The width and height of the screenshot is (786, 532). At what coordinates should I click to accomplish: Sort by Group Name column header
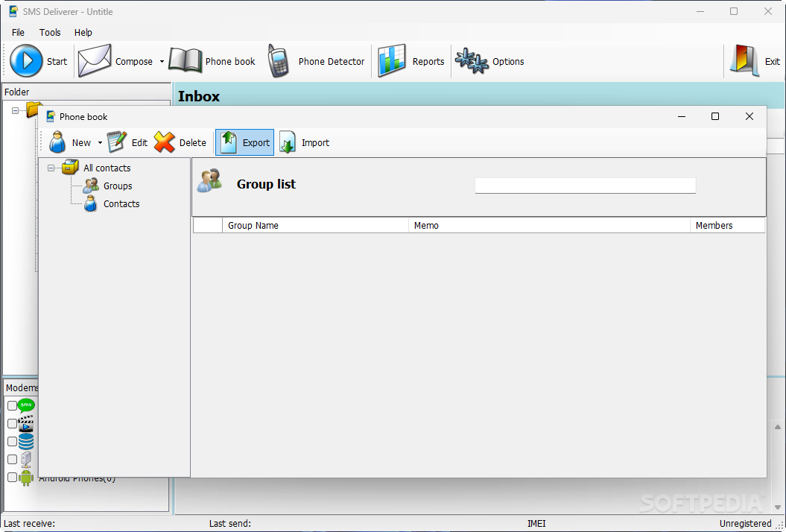tap(315, 226)
